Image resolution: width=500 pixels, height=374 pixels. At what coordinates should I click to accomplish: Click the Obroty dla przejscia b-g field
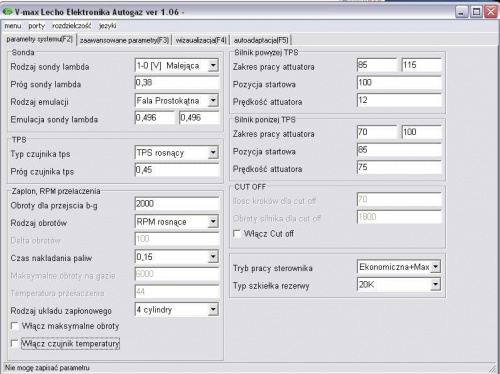click(x=177, y=204)
